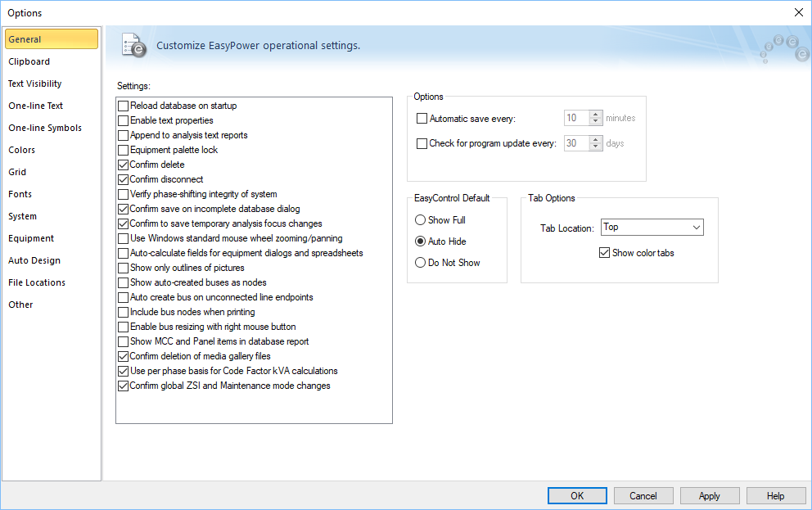Apply the current settings

(x=710, y=495)
